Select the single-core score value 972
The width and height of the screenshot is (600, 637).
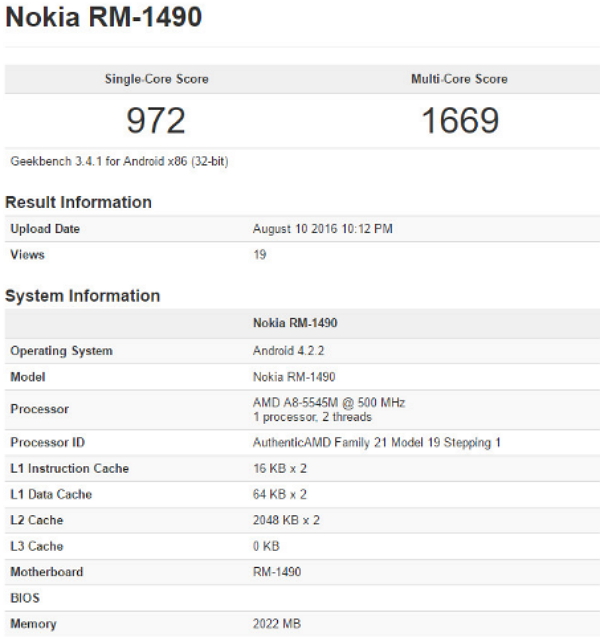(156, 120)
